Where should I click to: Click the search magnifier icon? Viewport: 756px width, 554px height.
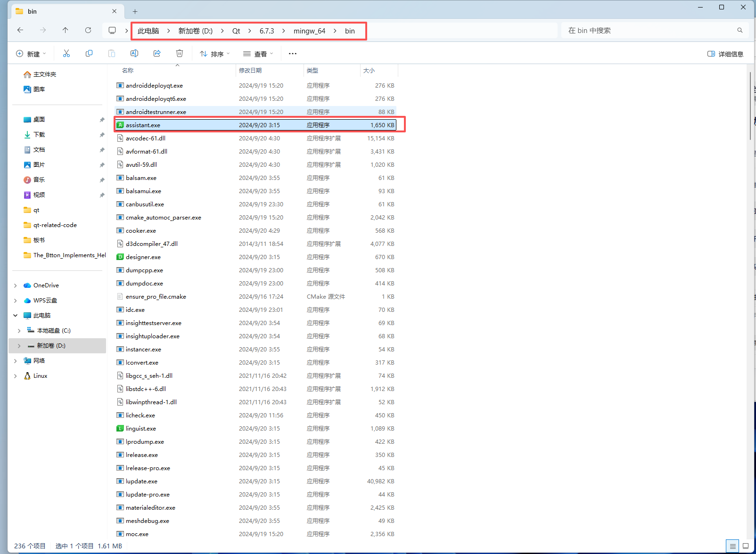(x=740, y=30)
